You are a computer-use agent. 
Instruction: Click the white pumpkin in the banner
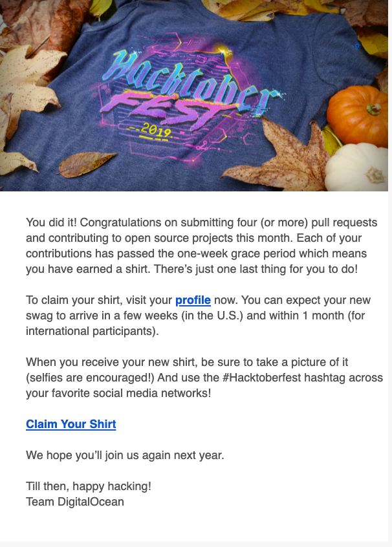[356, 167]
